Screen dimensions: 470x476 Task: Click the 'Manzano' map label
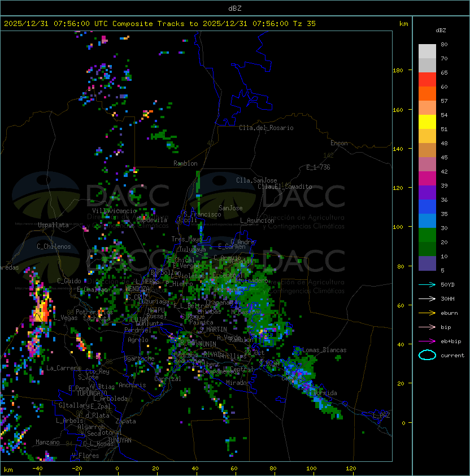47,442
